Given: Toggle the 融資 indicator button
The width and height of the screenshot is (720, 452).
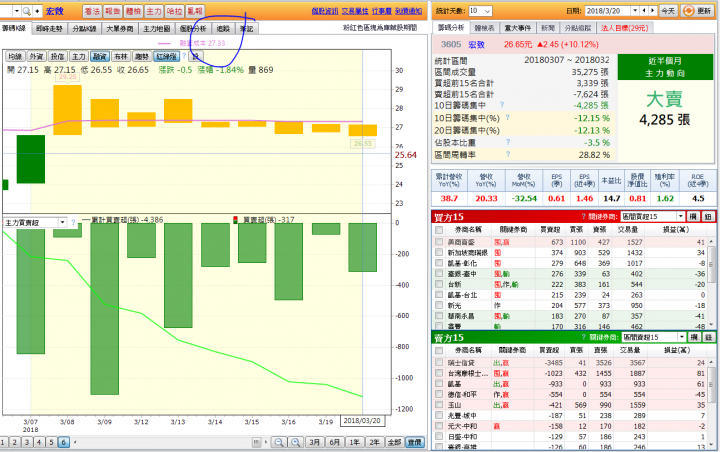Looking at the screenshot, I should point(100,56).
